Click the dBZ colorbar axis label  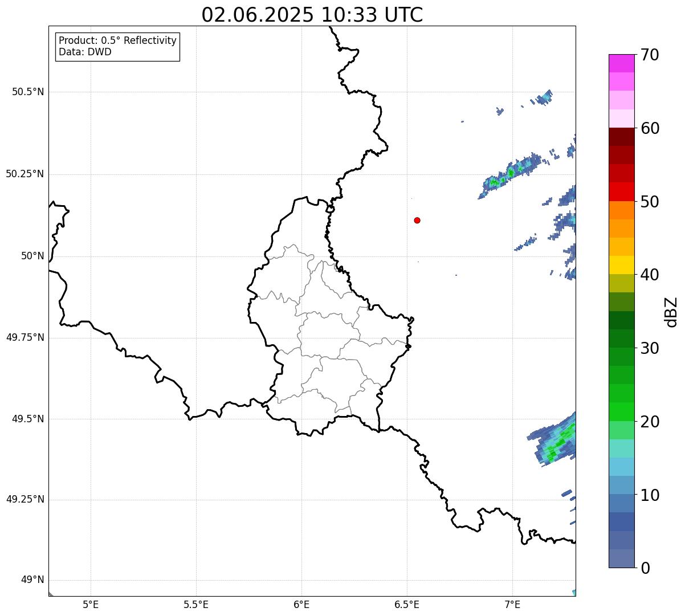click(x=672, y=312)
